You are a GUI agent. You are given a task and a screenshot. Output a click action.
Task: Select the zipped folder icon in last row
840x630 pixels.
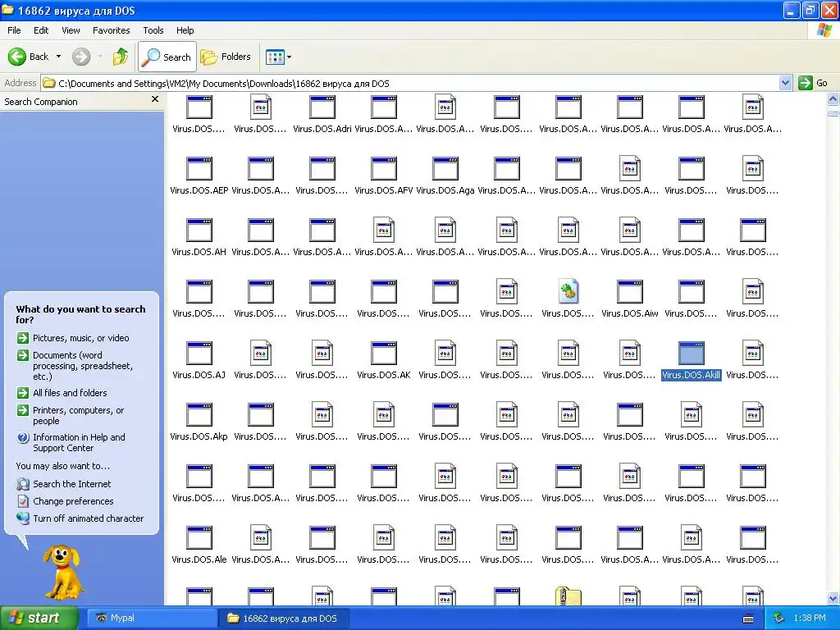click(568, 596)
